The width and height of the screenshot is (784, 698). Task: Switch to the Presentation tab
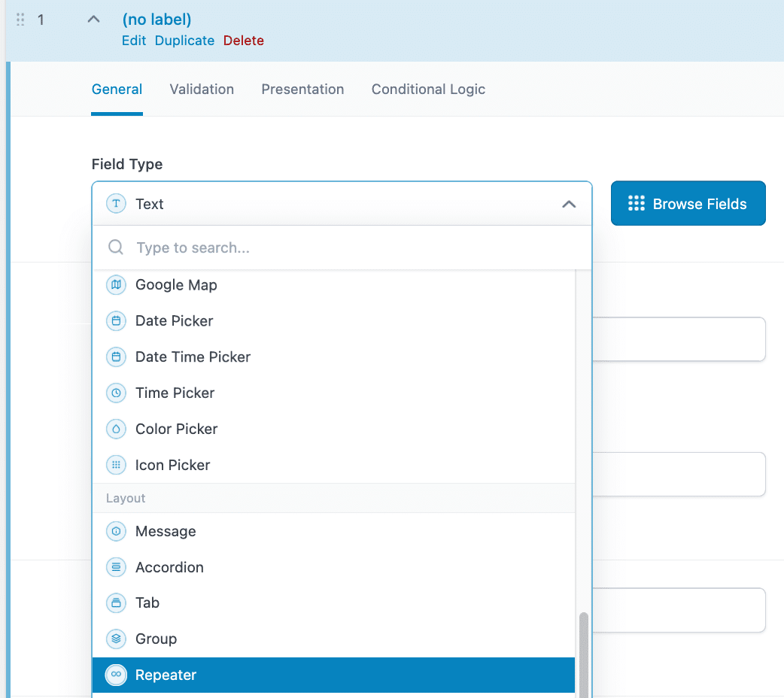tap(302, 90)
